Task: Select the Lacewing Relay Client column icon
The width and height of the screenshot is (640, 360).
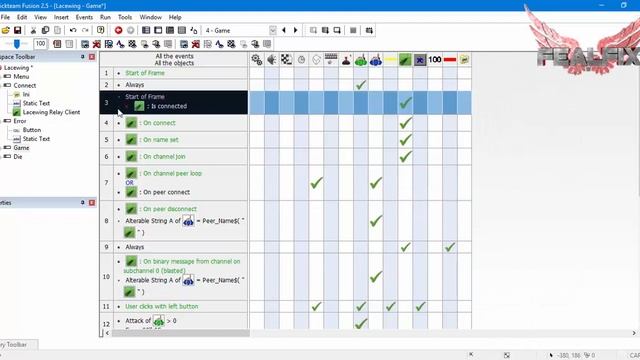Action: (405, 60)
